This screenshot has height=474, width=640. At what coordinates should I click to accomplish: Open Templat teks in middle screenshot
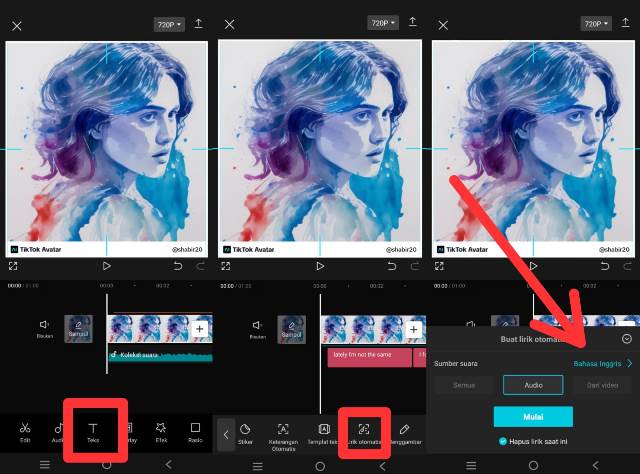coord(323,434)
